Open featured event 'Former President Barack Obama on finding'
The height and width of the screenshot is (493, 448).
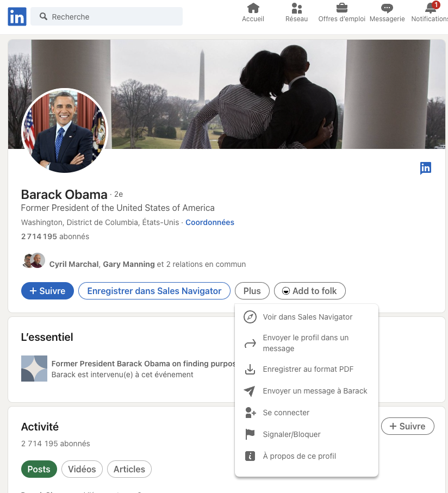(x=144, y=364)
